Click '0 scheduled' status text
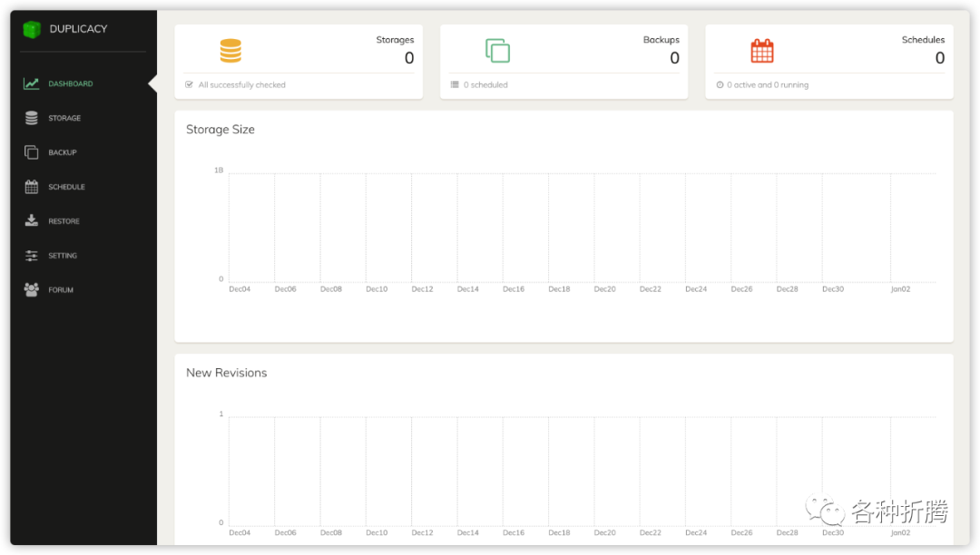Viewport: 980px width, 555px height. point(485,85)
